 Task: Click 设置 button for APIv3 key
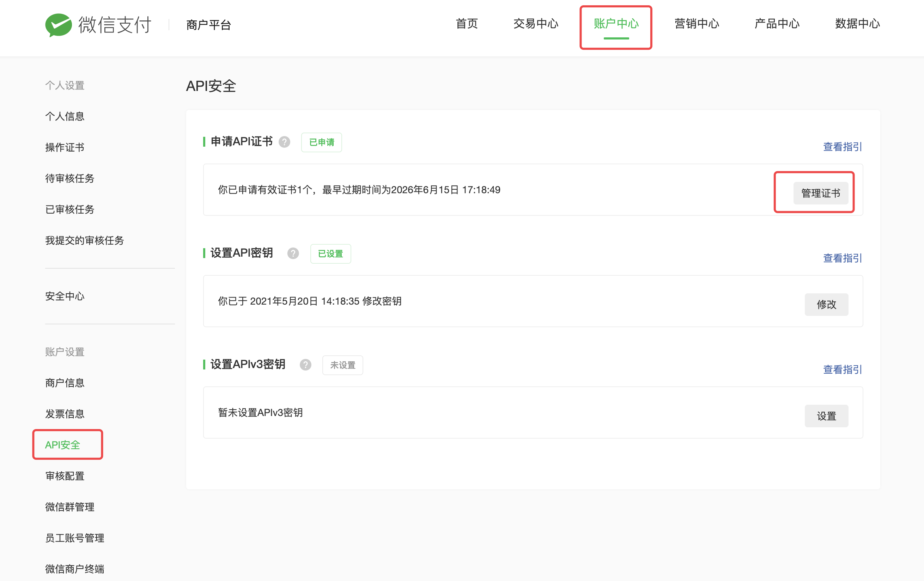[826, 416]
